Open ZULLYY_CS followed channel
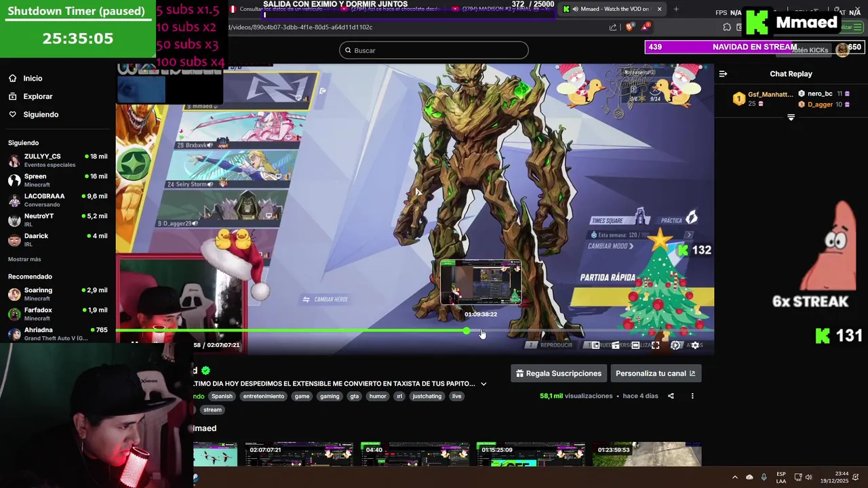Image resolution: width=868 pixels, height=488 pixels. [x=58, y=161]
